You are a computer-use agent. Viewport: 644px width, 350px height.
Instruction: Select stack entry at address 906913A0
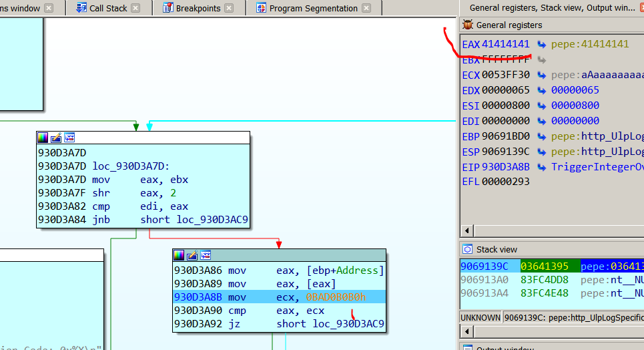click(484, 279)
